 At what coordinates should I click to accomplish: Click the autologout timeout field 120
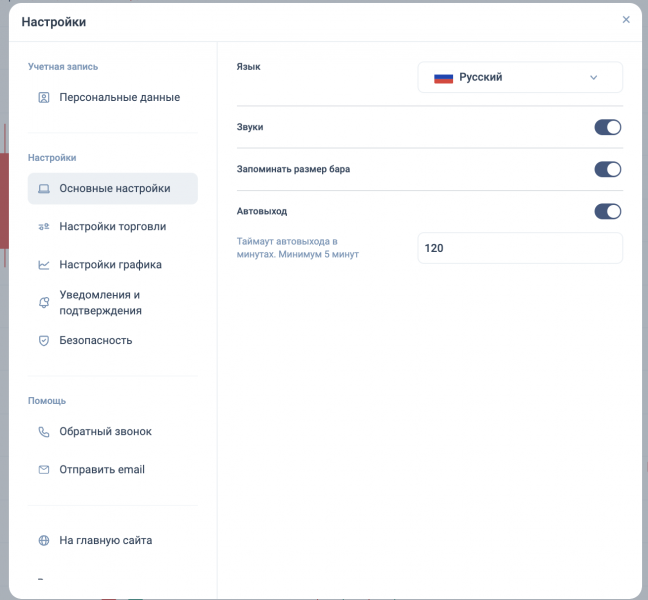pos(520,248)
